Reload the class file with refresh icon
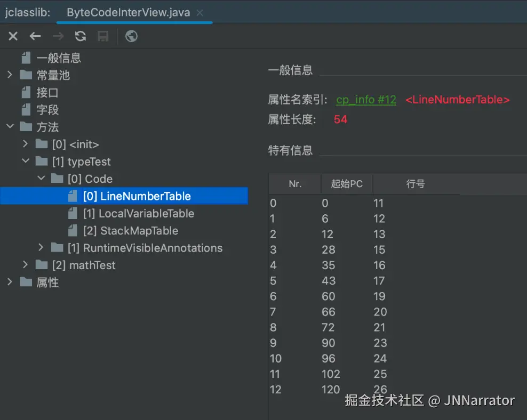 (81, 36)
